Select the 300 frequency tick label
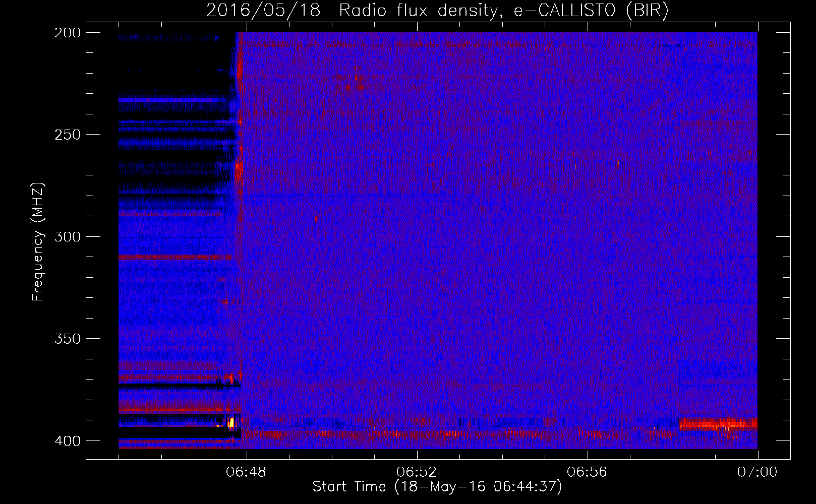The height and width of the screenshot is (504, 816). (x=68, y=236)
